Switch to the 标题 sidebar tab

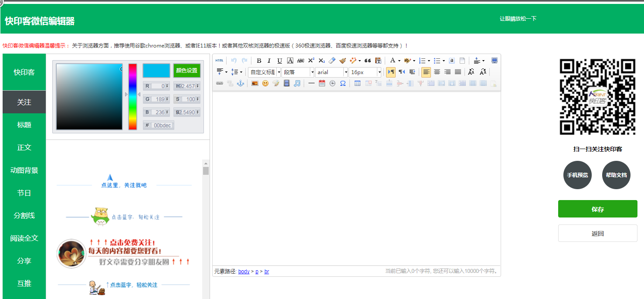click(x=24, y=125)
